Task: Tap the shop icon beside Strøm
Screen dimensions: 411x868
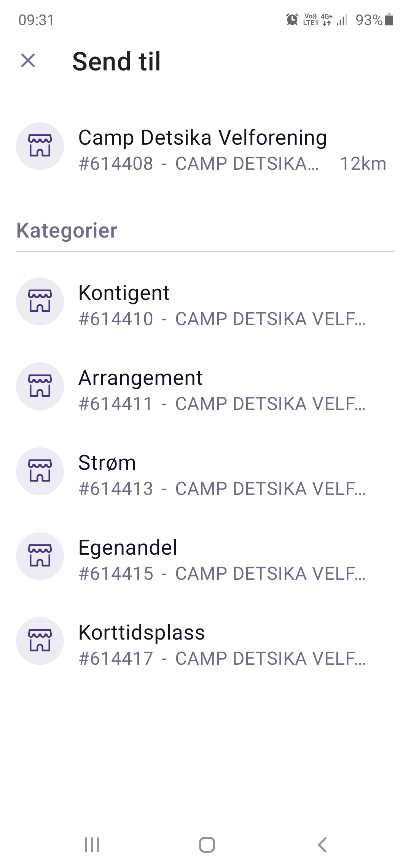Action: pyautogui.click(x=40, y=471)
